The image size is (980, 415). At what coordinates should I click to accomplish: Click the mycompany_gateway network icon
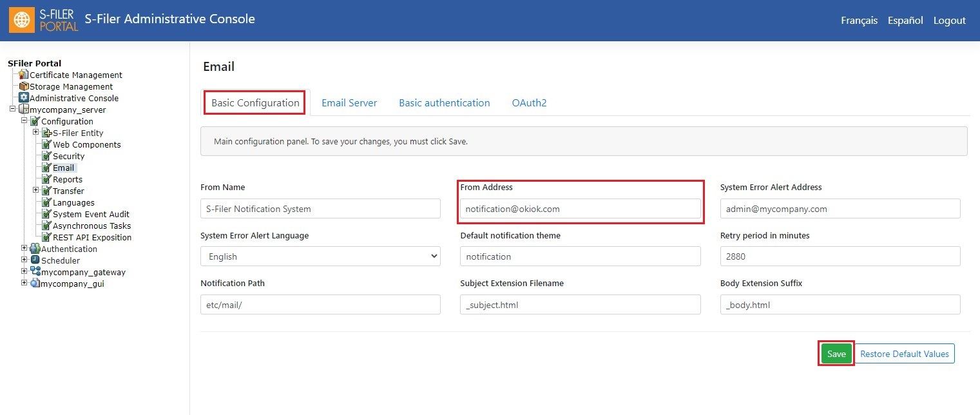35,272
